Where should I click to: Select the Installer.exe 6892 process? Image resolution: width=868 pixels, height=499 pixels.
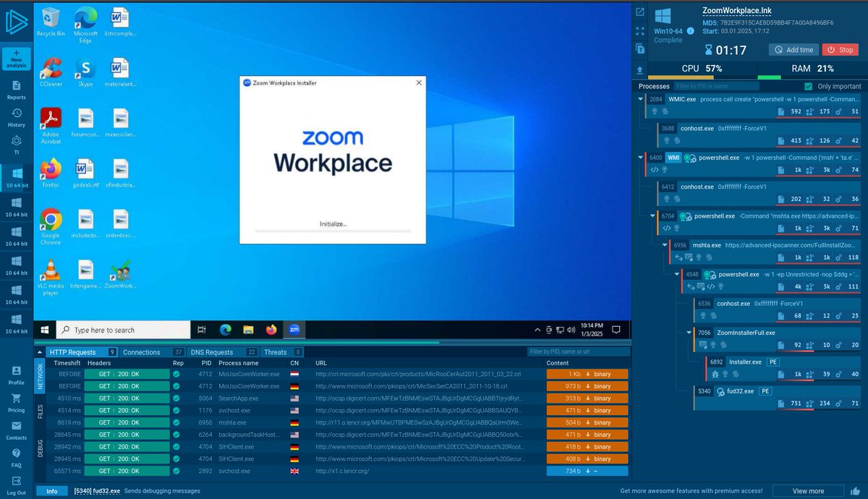click(784, 368)
